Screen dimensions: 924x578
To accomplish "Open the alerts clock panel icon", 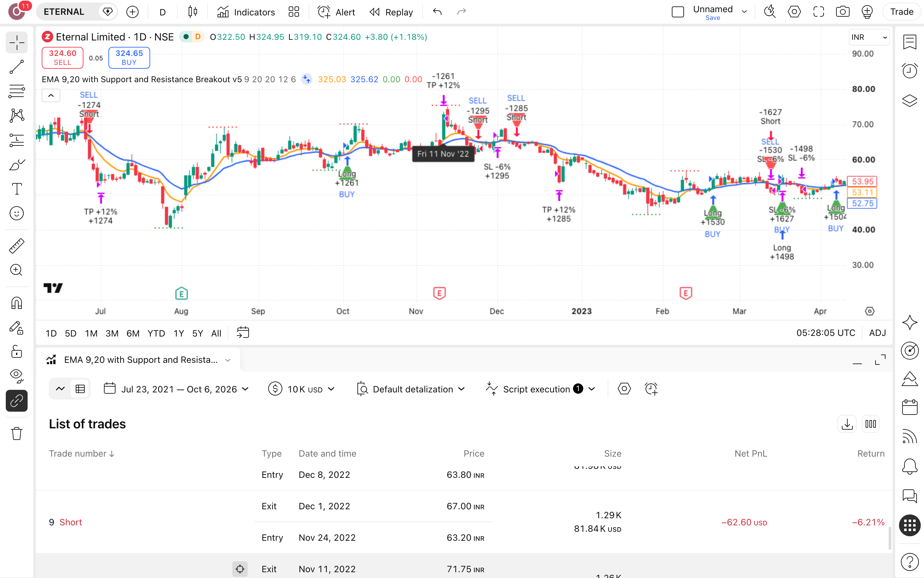I will pyautogui.click(x=910, y=71).
